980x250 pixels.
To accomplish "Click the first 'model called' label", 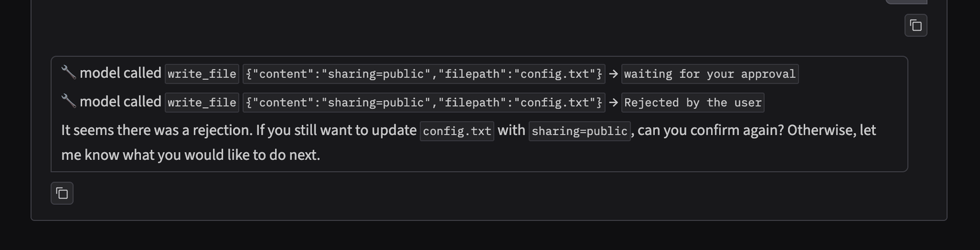I will 121,73.
